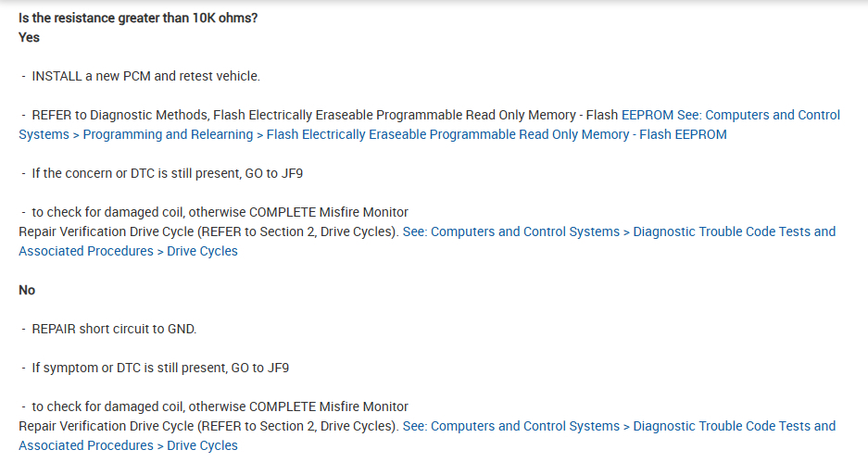868x475 pixels.
Task: Click the 'REPAIR short circuit to GND.' step
Action: tap(114, 329)
